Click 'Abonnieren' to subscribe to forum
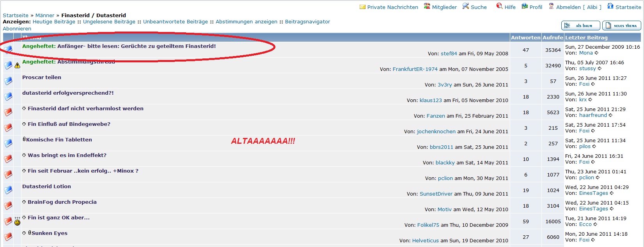The height and width of the screenshot is (247, 644). tap(17, 29)
